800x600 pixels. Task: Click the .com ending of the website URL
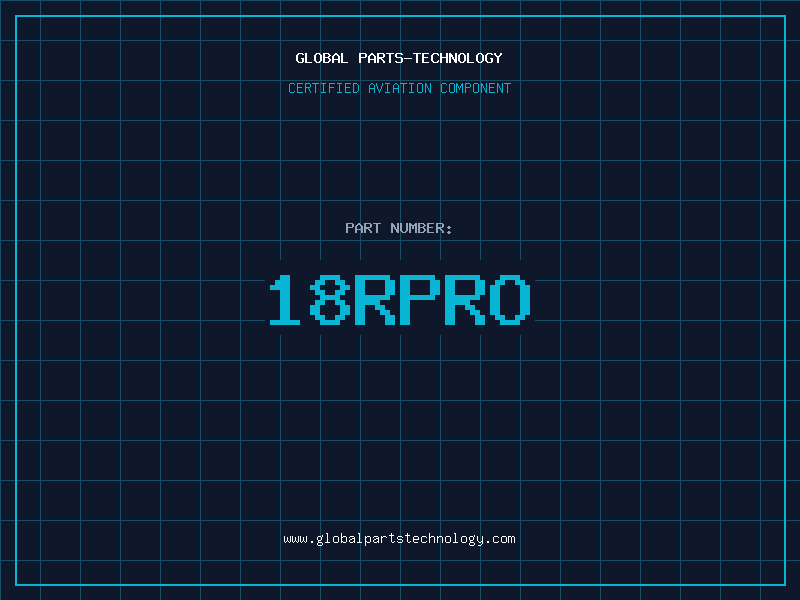(501, 539)
